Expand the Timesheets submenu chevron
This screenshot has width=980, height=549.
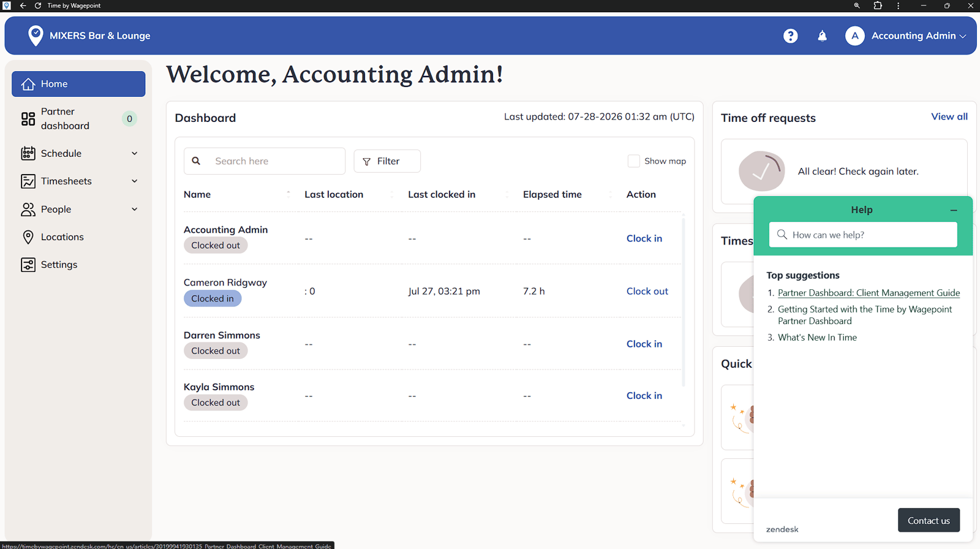click(x=135, y=181)
